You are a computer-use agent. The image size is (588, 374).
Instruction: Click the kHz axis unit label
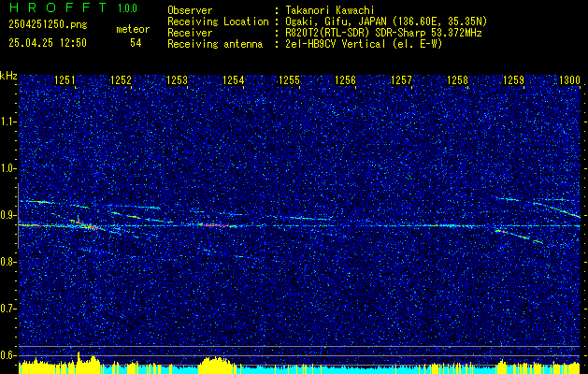click(8, 76)
